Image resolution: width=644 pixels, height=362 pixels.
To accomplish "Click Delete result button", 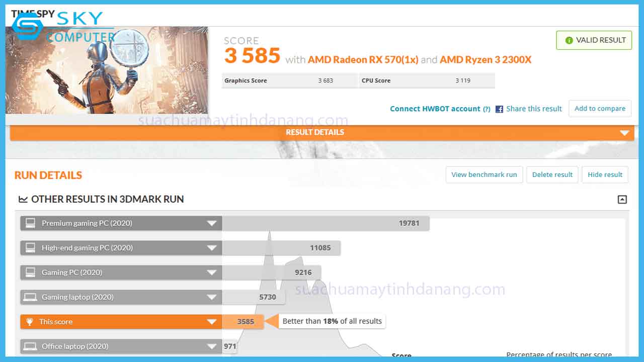I will pos(552,174).
